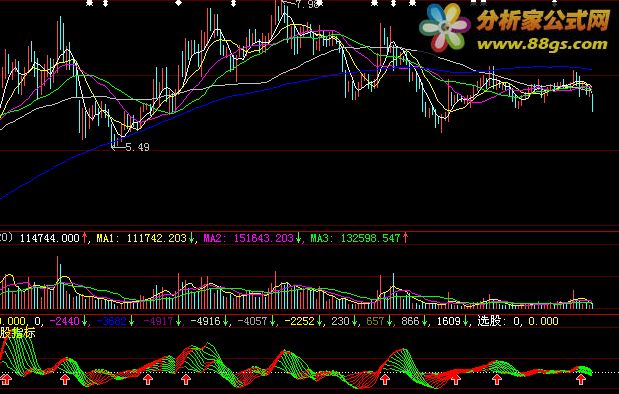
Task: Click the yellow 股指标 indicator title
Action: (x=18, y=333)
